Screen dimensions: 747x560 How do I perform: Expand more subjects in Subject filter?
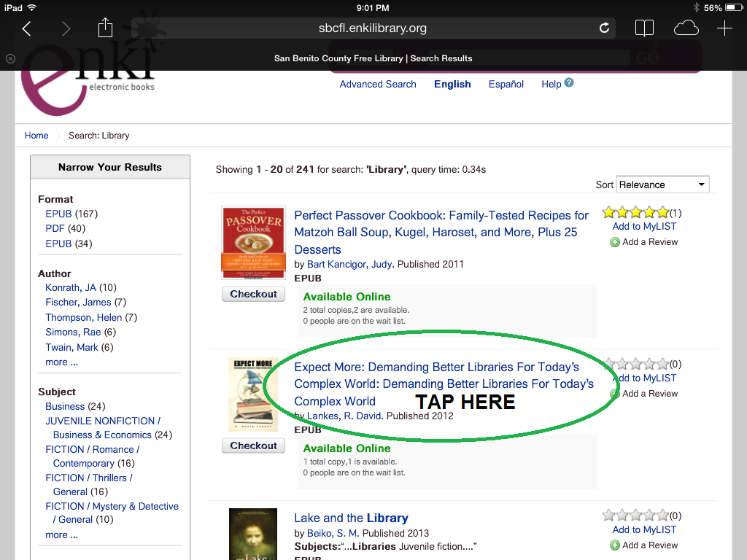pyautogui.click(x=61, y=535)
